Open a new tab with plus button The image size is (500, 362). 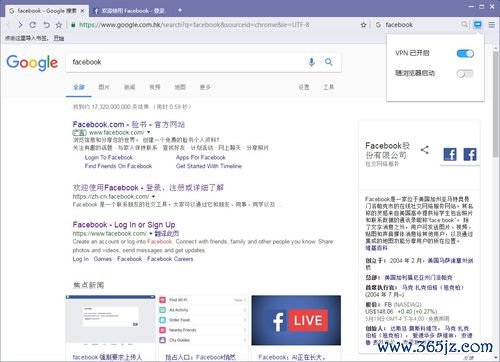coord(180,10)
